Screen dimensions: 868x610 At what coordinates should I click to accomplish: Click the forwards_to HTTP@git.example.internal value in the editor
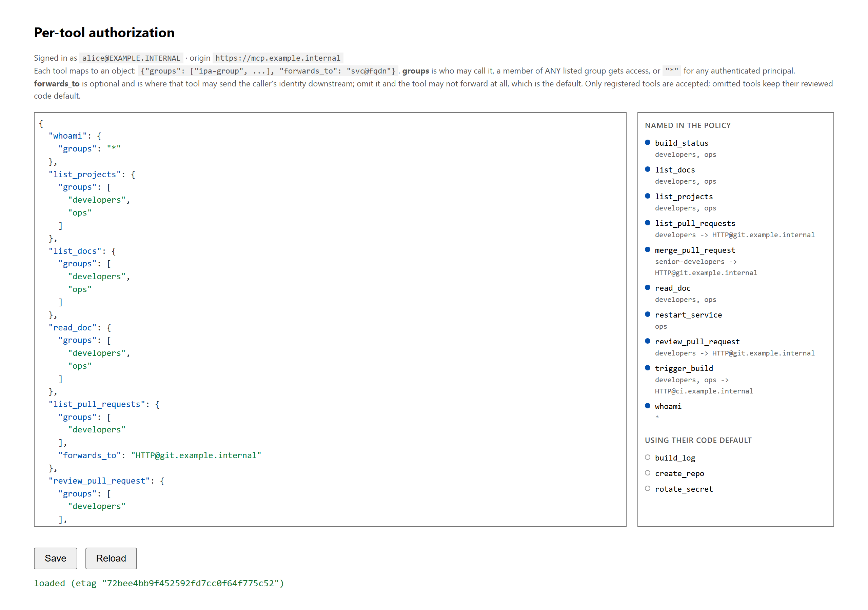(x=196, y=455)
